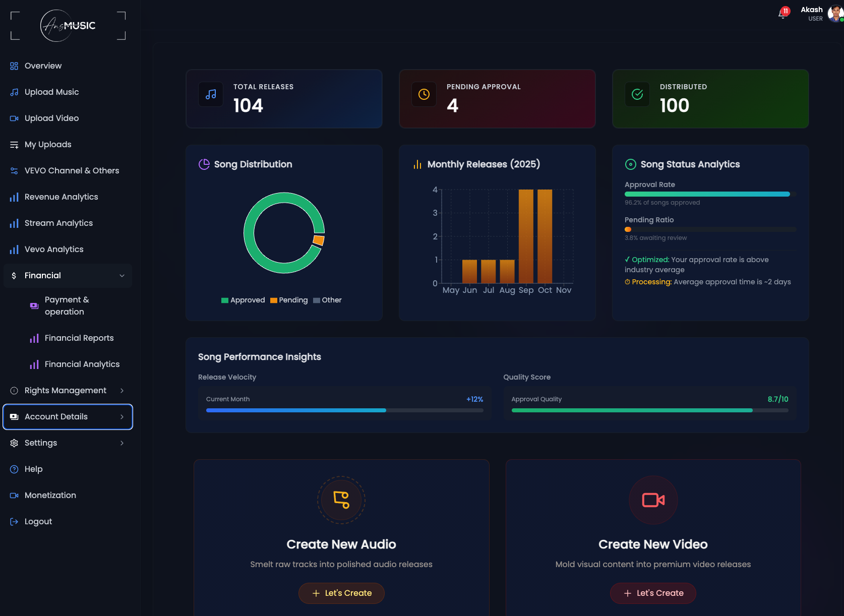Click the AnsMusic logo

69,26
